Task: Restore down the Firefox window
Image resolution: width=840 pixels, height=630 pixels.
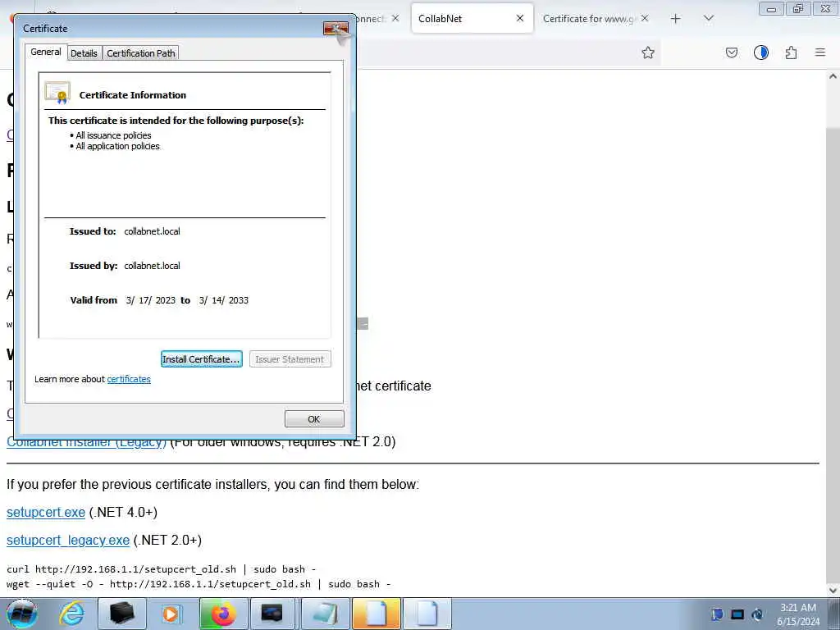Action: click(798, 9)
